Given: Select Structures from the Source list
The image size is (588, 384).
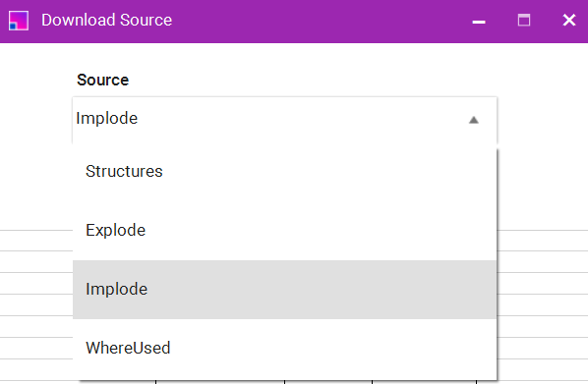Looking at the screenshot, I should click(x=284, y=172).
